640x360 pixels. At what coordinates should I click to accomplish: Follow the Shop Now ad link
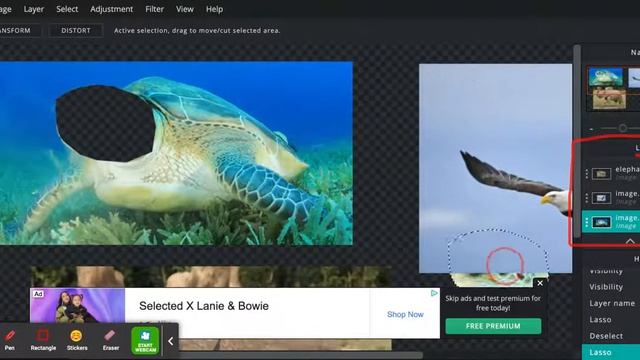click(x=405, y=314)
